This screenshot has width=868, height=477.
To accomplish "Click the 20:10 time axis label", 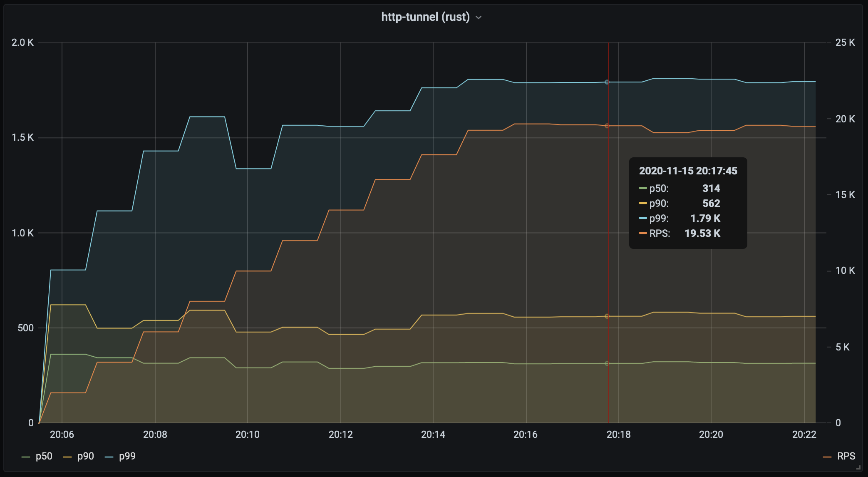I will (x=247, y=435).
